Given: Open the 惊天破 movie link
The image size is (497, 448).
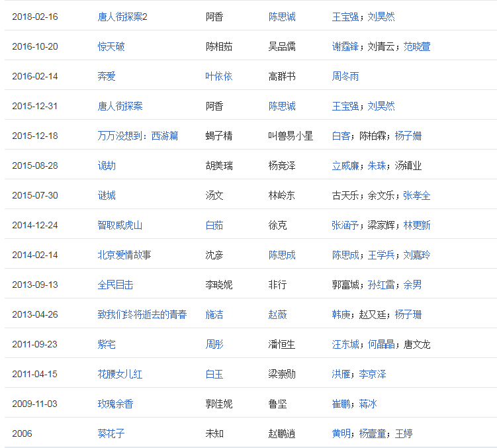Looking at the screenshot, I should coord(111,46).
